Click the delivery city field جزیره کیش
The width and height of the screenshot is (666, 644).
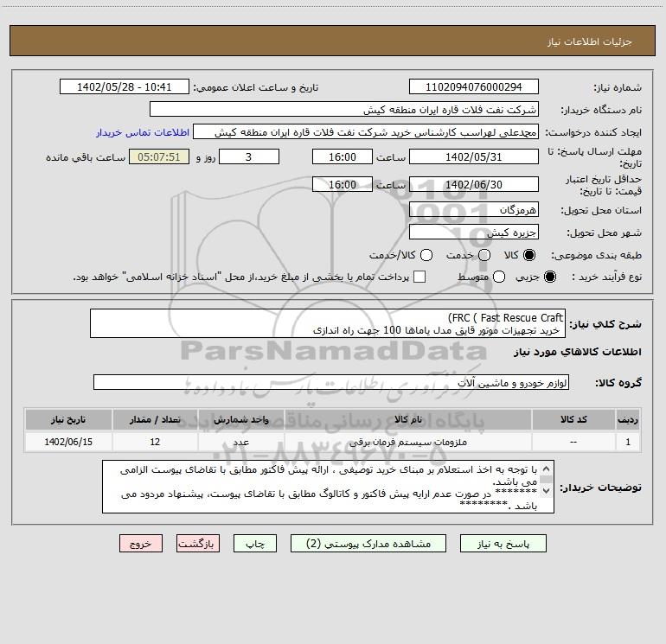coord(474,232)
